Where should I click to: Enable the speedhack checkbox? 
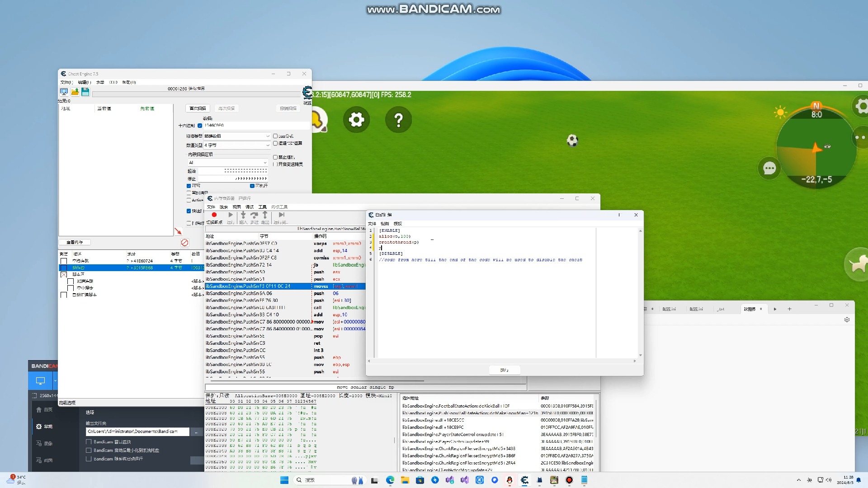(x=275, y=164)
